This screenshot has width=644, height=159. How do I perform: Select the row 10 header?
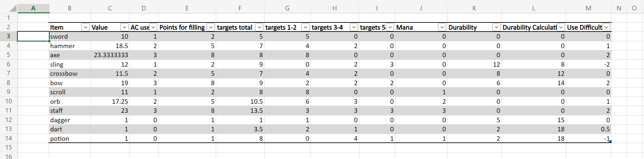8,101
